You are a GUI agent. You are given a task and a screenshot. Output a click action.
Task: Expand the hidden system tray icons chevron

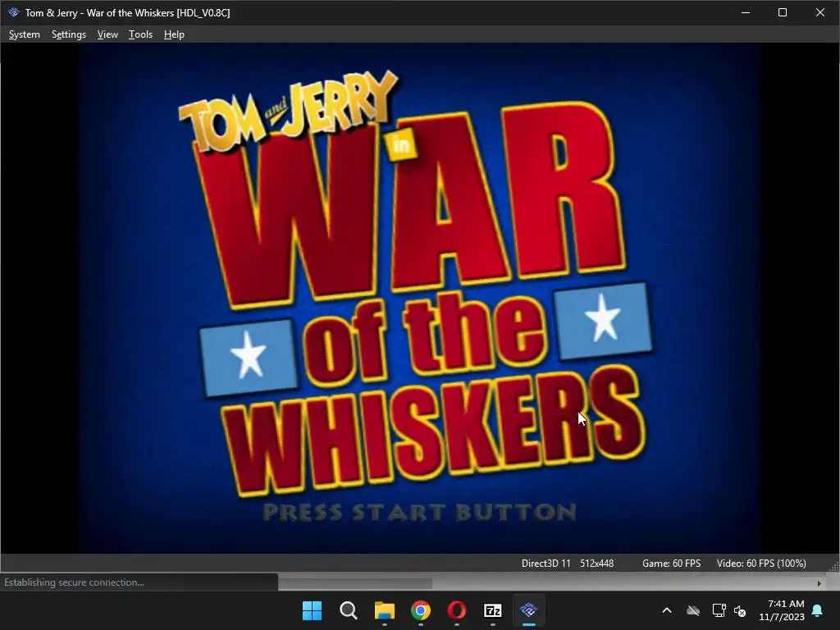pyautogui.click(x=666, y=610)
